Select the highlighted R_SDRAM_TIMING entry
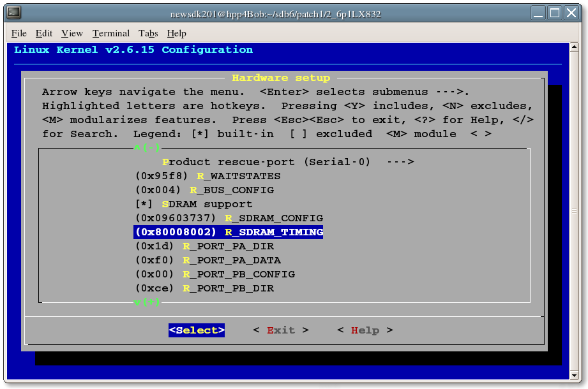 (229, 232)
